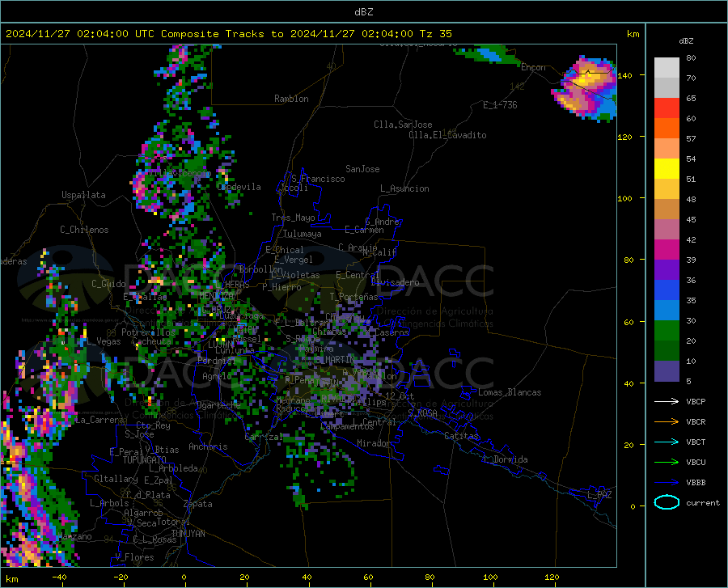This screenshot has width=728, height=588.
Task: Click the 'Catitas' label on the map
Action: pos(461,436)
